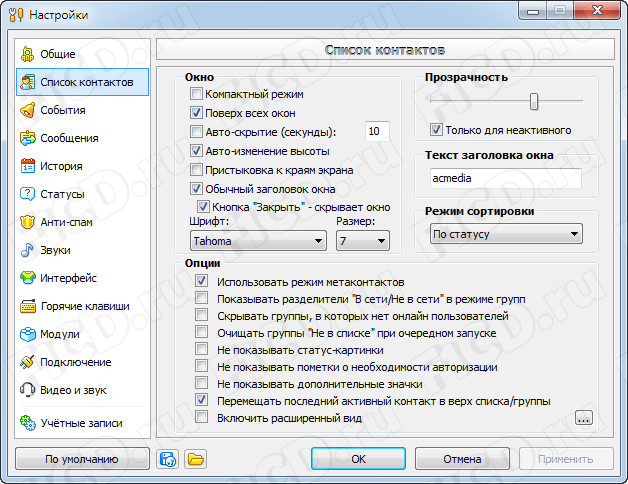Select Учётные записи in sidebar

(x=83, y=423)
